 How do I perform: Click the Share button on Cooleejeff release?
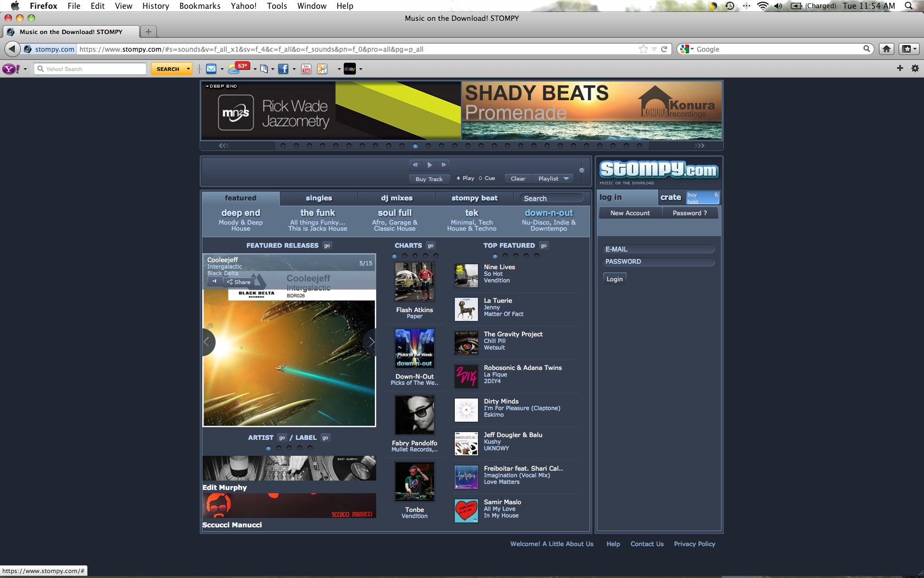pyautogui.click(x=239, y=282)
